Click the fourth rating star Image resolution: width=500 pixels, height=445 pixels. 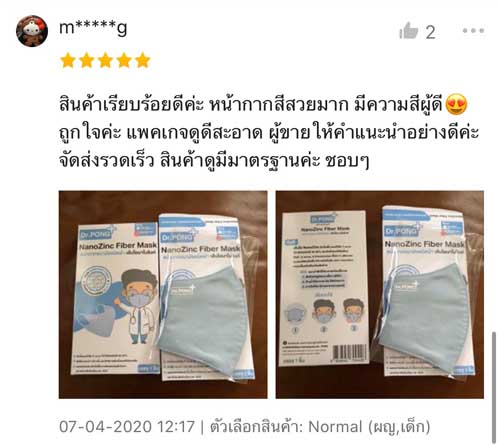point(124,60)
